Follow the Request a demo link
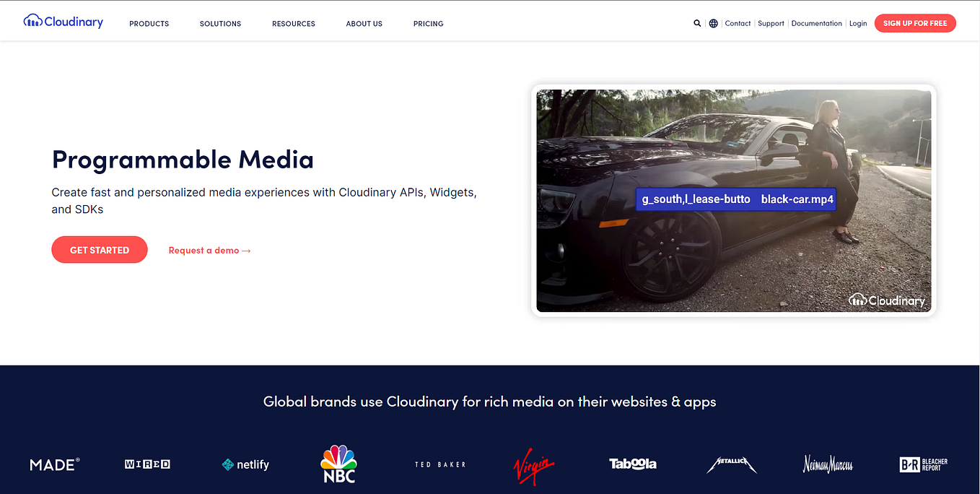980x494 pixels. click(x=209, y=251)
